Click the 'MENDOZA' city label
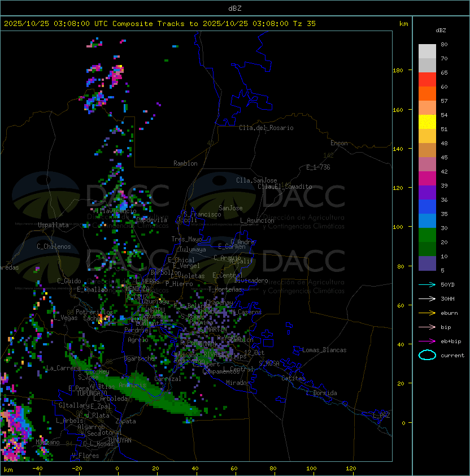This screenshot has height=476, width=470. (137, 288)
